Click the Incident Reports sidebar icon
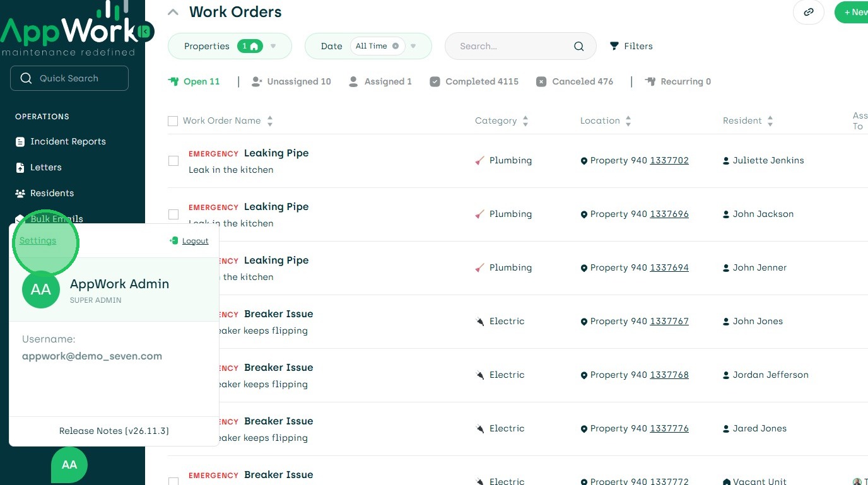 point(20,142)
